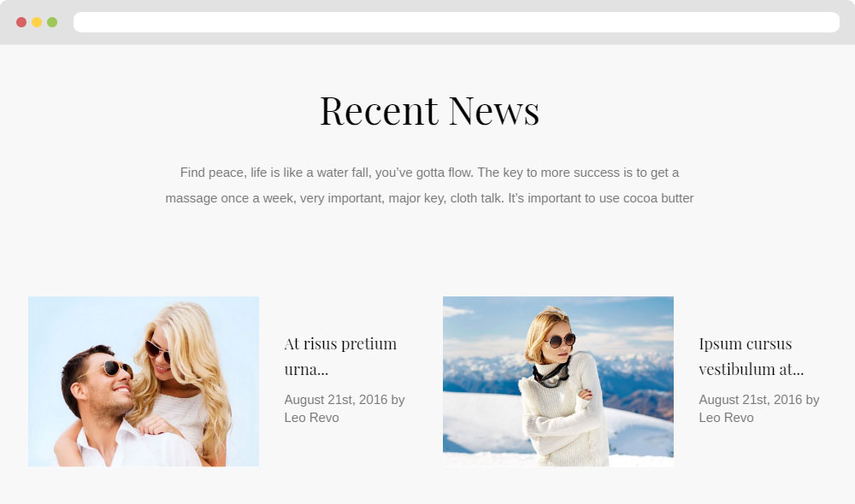The image size is (855, 504).
Task: Click the yellow minimize dot in browser frame
Action: (37, 22)
